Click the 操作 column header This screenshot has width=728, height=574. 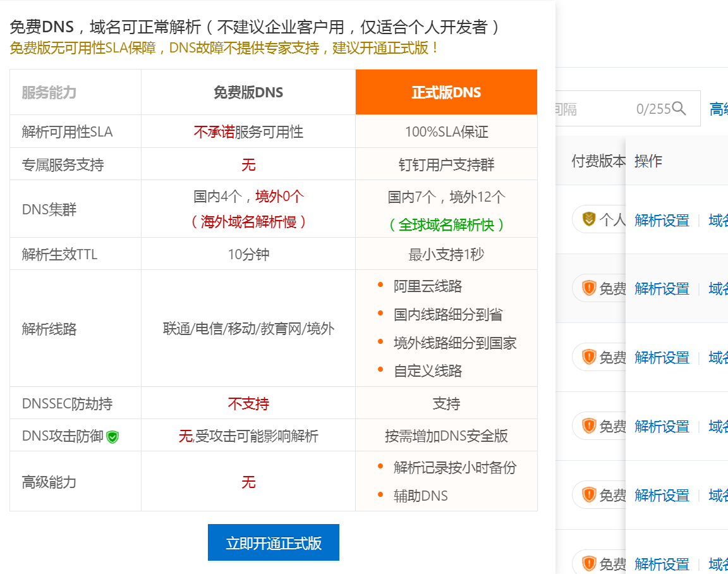click(648, 161)
